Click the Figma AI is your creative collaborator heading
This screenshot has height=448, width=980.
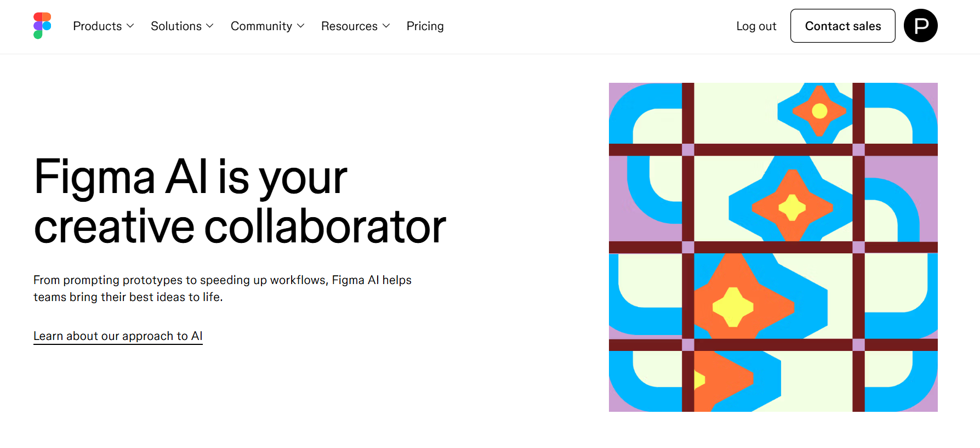[x=240, y=201]
